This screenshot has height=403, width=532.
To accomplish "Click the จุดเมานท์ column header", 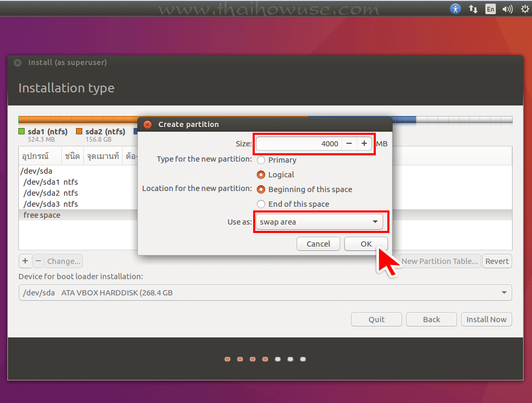I will (x=103, y=156).
